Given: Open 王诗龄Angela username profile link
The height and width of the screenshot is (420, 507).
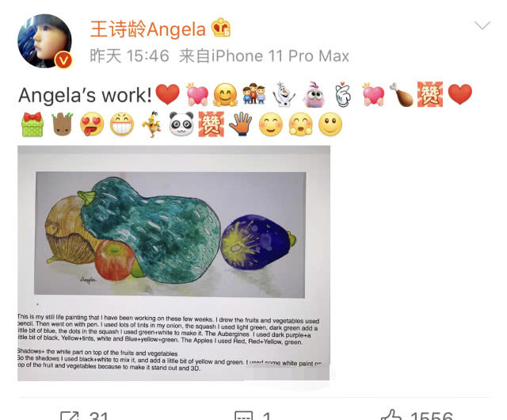Looking at the screenshot, I should [148, 29].
